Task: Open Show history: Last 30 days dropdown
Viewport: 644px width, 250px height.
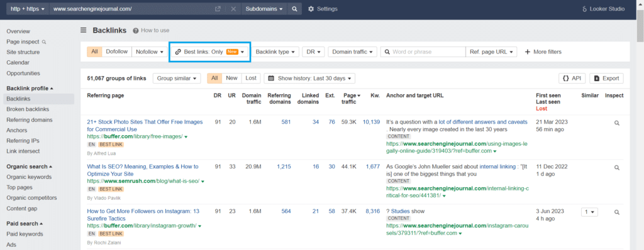Action: click(309, 78)
